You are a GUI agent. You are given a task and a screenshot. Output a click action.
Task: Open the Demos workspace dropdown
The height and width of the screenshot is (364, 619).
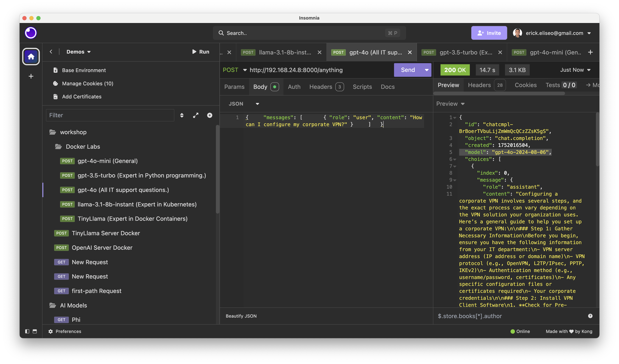(x=79, y=52)
